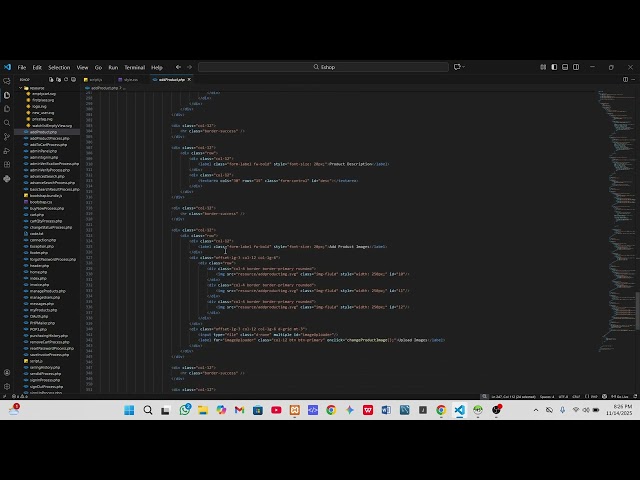Image resolution: width=640 pixels, height=480 pixels.
Task: Open YouTube icon in the taskbar
Action: click(x=276, y=410)
